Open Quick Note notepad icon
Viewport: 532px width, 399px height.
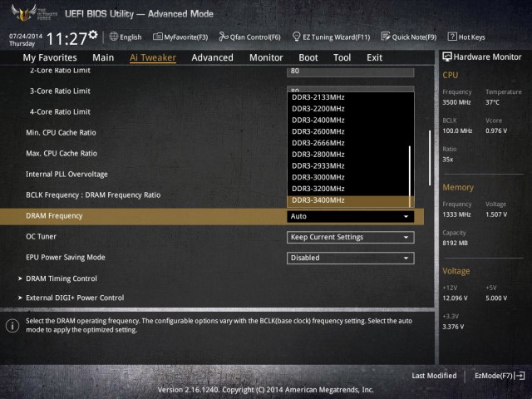(386, 37)
